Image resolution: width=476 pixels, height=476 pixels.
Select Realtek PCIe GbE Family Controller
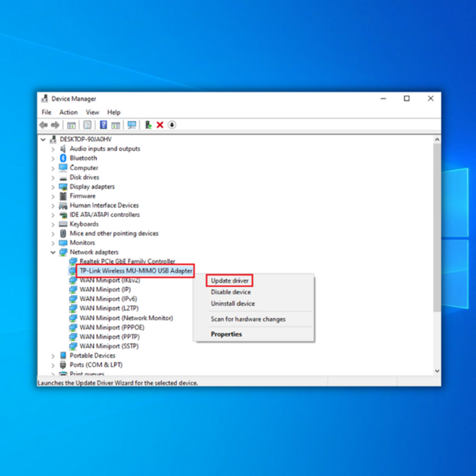point(127,261)
